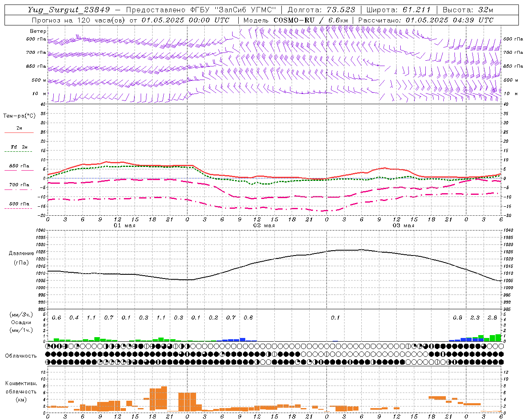This screenshot has height=420, width=525.
Task: Click the red 2м temperature legend line
Action: pyautogui.click(x=19, y=133)
